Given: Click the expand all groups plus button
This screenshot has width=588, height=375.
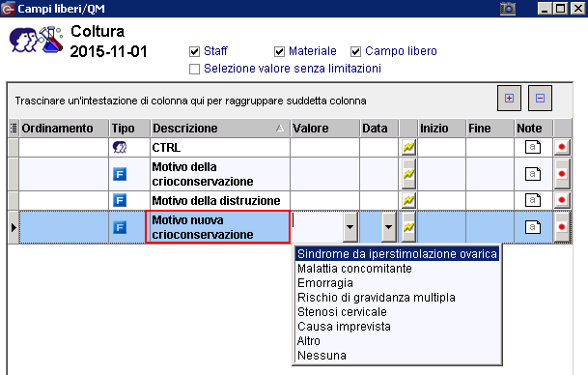Looking at the screenshot, I should [509, 99].
